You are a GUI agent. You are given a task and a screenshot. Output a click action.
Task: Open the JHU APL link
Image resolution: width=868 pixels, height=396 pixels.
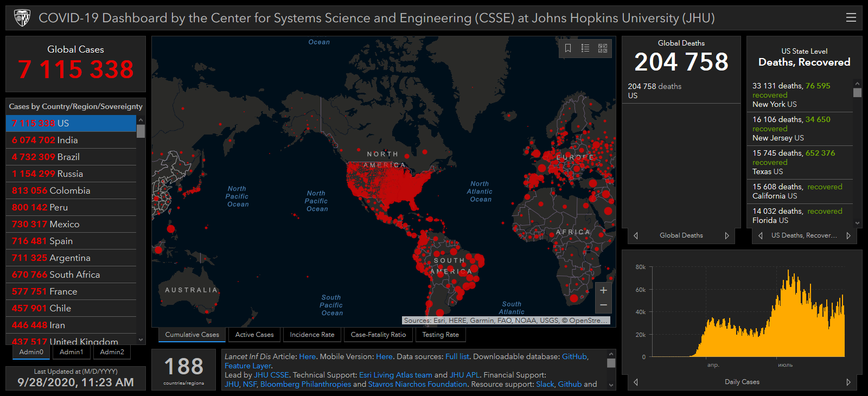point(464,375)
